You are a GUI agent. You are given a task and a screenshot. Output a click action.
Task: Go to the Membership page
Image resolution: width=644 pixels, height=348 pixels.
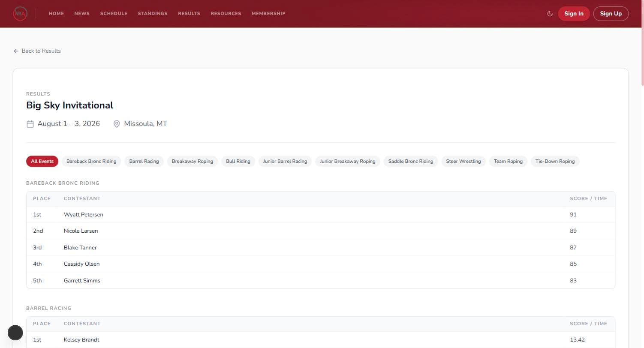click(268, 14)
